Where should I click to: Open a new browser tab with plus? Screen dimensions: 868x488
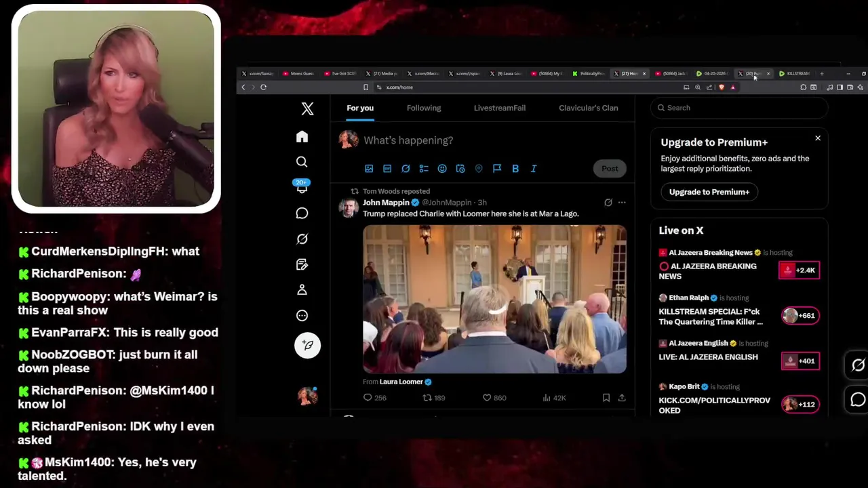(x=822, y=73)
